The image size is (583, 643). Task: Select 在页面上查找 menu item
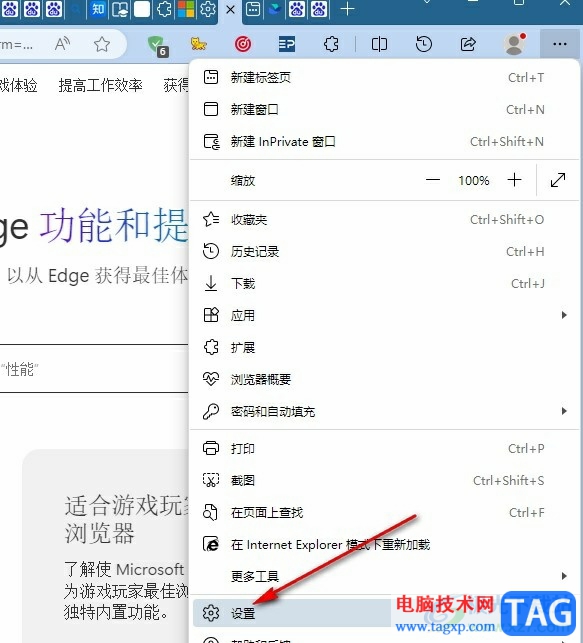384,512
